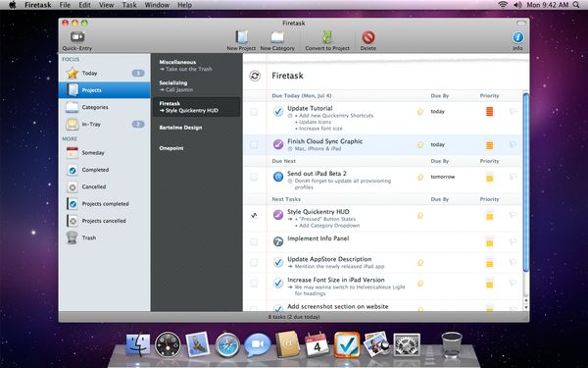
Task: Click the flag icon on Send out iPad Beta 2 row
Action: 513,177
